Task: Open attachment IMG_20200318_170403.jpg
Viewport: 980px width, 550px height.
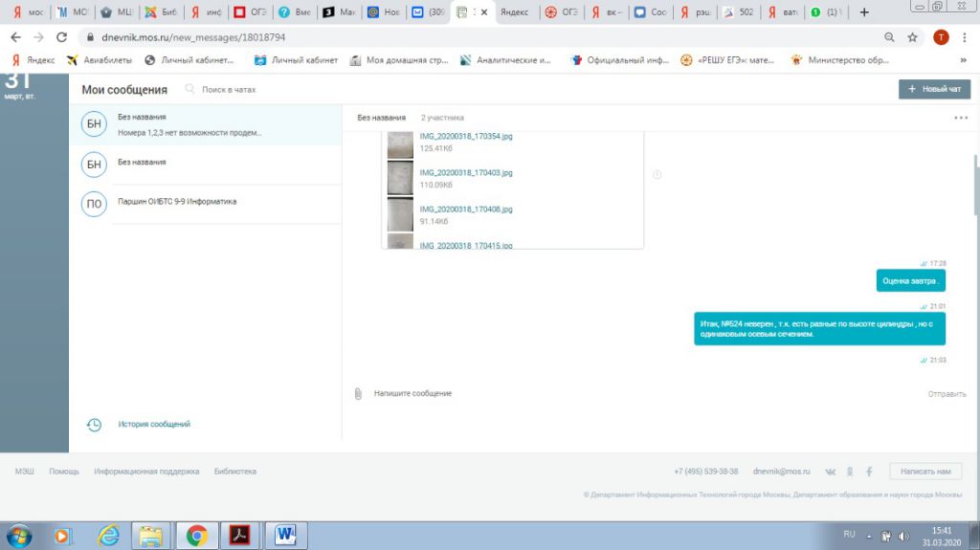Action: tap(466, 172)
